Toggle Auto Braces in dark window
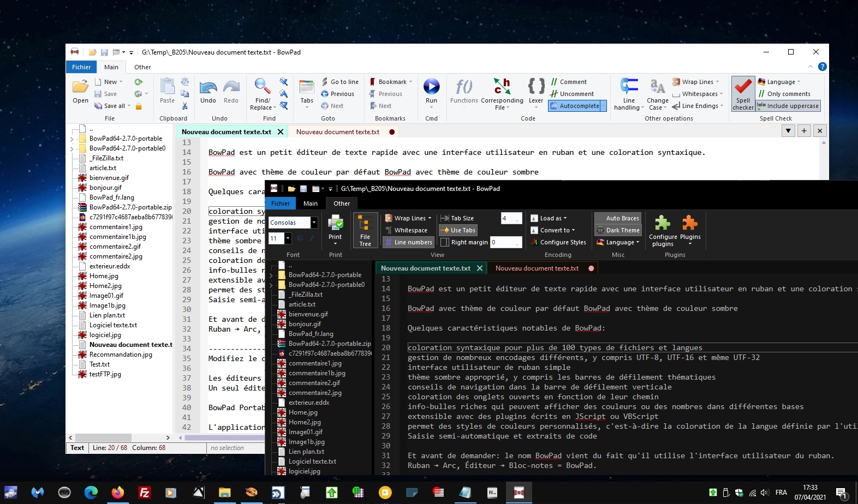The height and width of the screenshot is (504, 858). click(617, 218)
